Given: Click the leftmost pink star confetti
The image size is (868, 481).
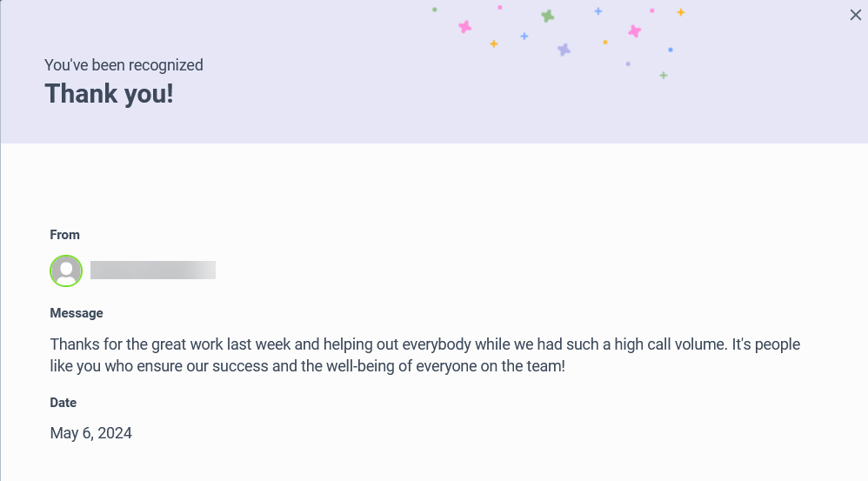Looking at the screenshot, I should [465, 27].
